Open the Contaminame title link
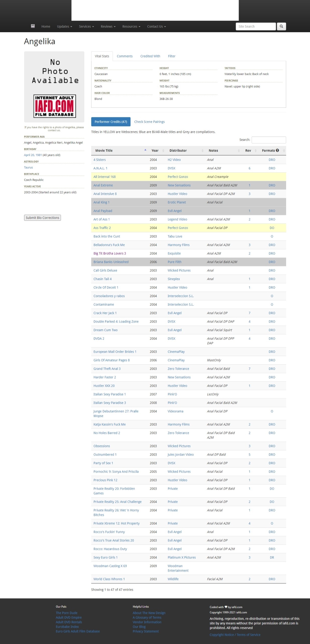This screenshot has height=644, width=310. (x=104, y=305)
